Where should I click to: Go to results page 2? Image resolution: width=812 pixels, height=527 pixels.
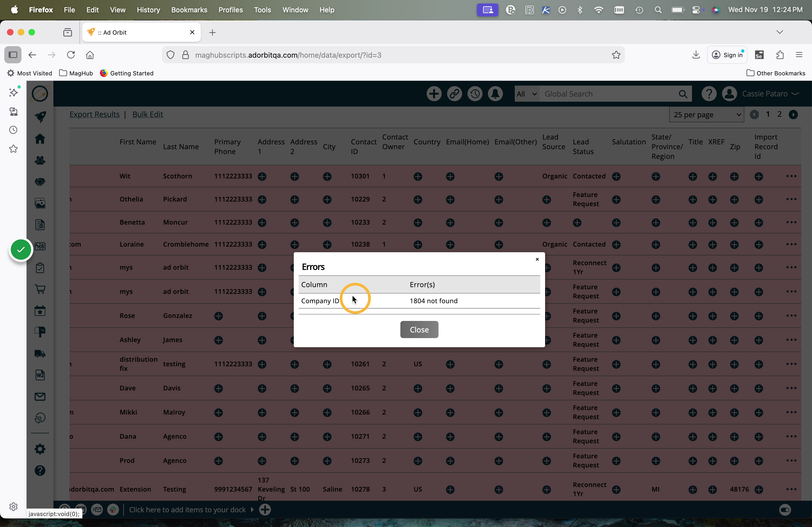click(x=779, y=114)
